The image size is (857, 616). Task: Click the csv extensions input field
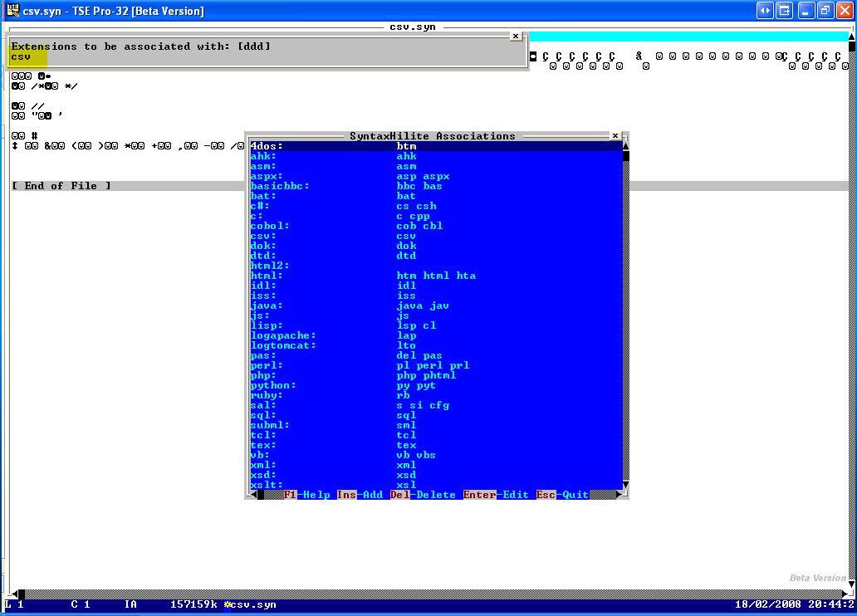point(267,56)
